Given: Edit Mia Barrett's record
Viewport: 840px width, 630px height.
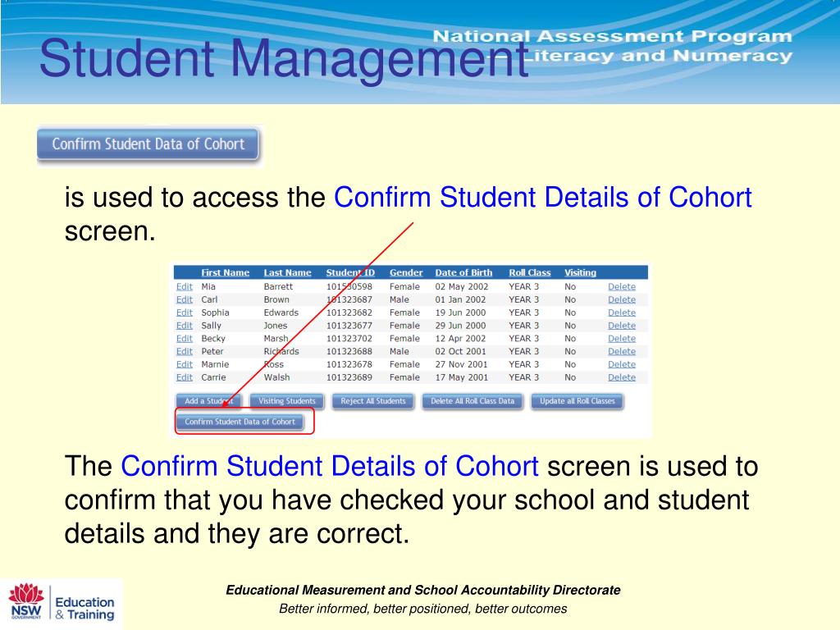Looking at the screenshot, I should coord(185,286).
